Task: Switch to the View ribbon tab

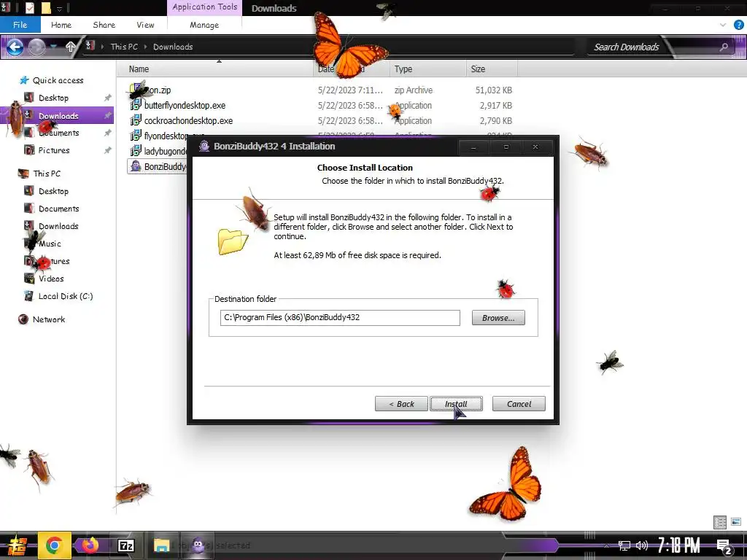Action: pos(145,25)
